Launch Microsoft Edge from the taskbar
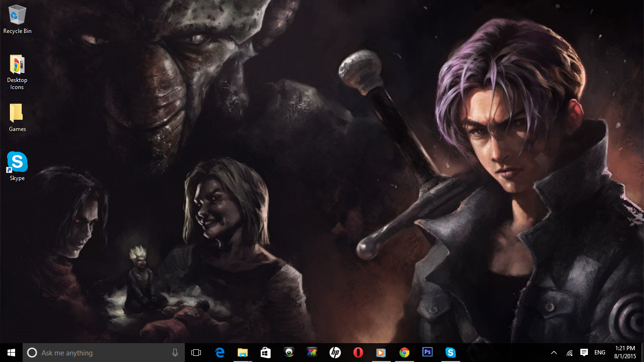The height and width of the screenshot is (362, 644). coord(220,353)
